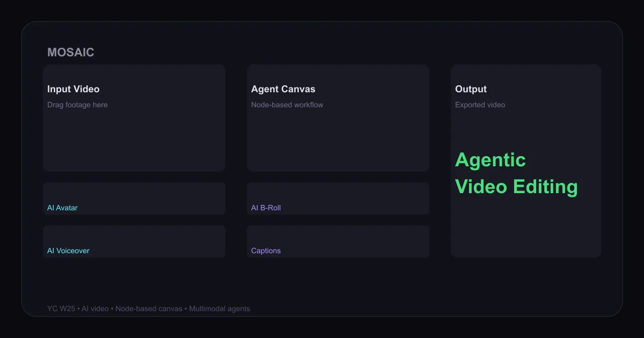The height and width of the screenshot is (338, 644).
Task: Select the AI B-Roll option
Action: [x=338, y=199]
